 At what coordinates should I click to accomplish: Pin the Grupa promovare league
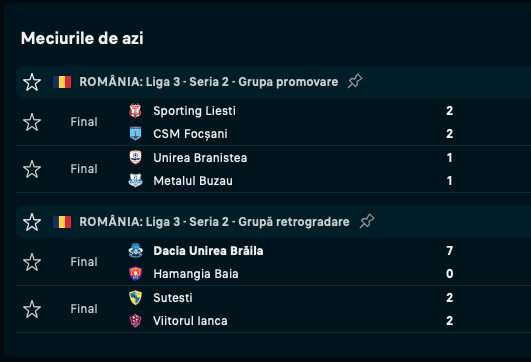(x=355, y=81)
